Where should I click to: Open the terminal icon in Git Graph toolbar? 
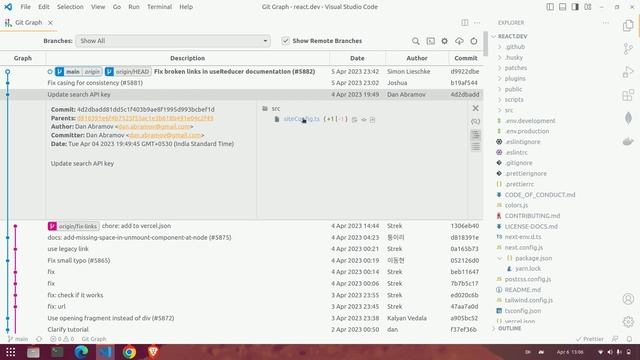431,41
